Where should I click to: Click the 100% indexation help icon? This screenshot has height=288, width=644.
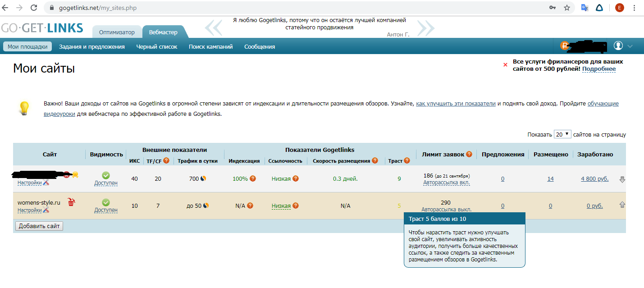[x=253, y=178]
